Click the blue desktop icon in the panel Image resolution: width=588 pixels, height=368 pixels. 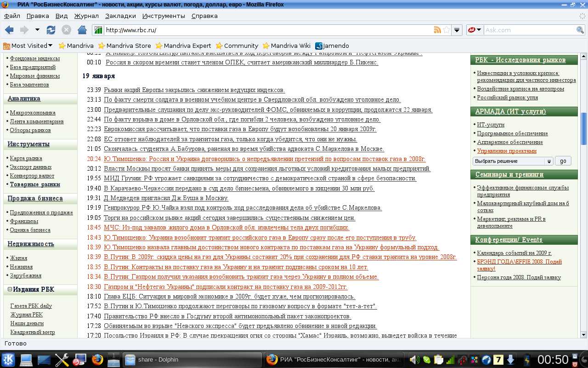44,360
